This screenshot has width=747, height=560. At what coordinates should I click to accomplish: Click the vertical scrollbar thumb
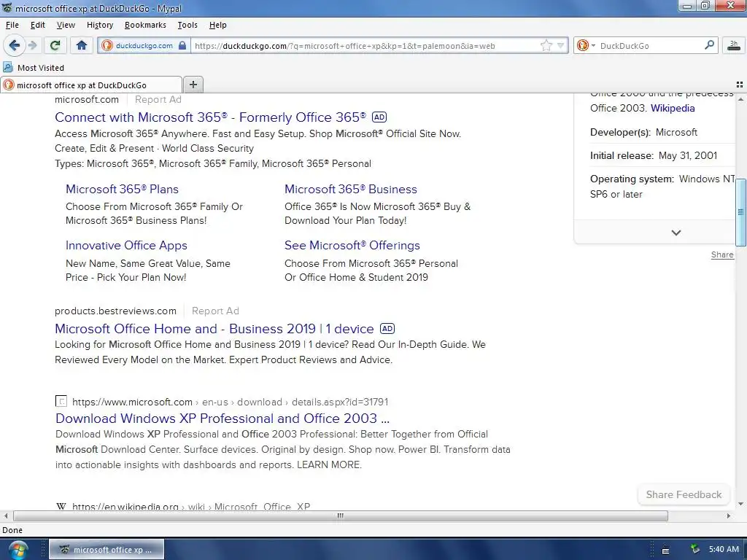click(740, 212)
